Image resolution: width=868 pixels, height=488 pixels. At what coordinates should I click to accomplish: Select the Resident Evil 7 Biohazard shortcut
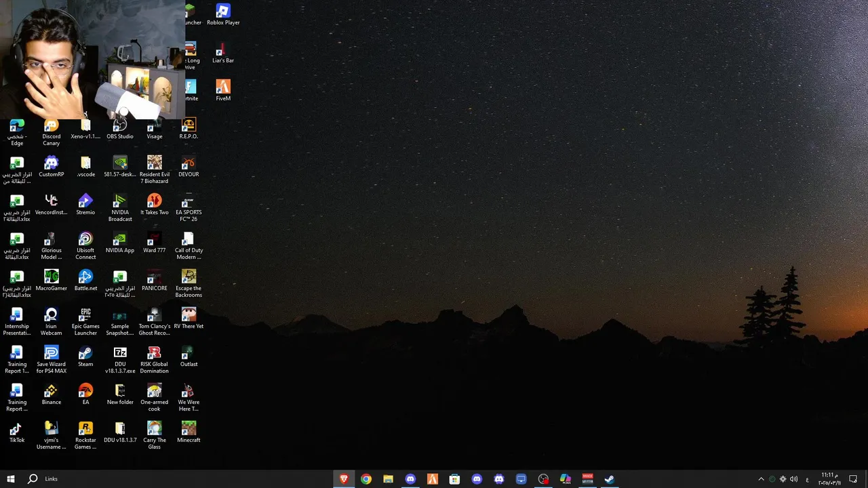coord(155,170)
